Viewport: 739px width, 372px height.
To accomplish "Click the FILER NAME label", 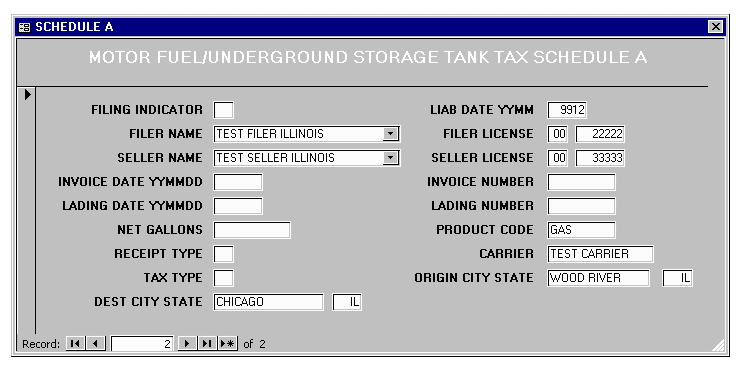I will (x=166, y=134).
